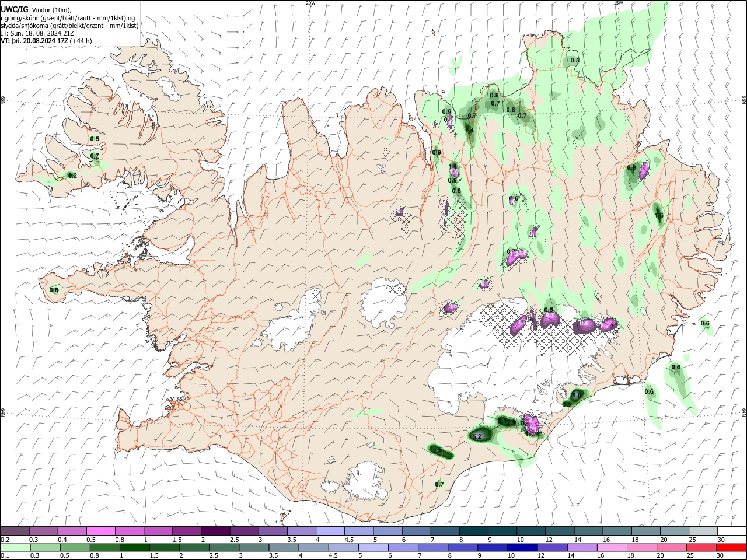This screenshot has width=747, height=560.
Task: Click the '0.2' label on the snow scale
Action: (x=5, y=540)
